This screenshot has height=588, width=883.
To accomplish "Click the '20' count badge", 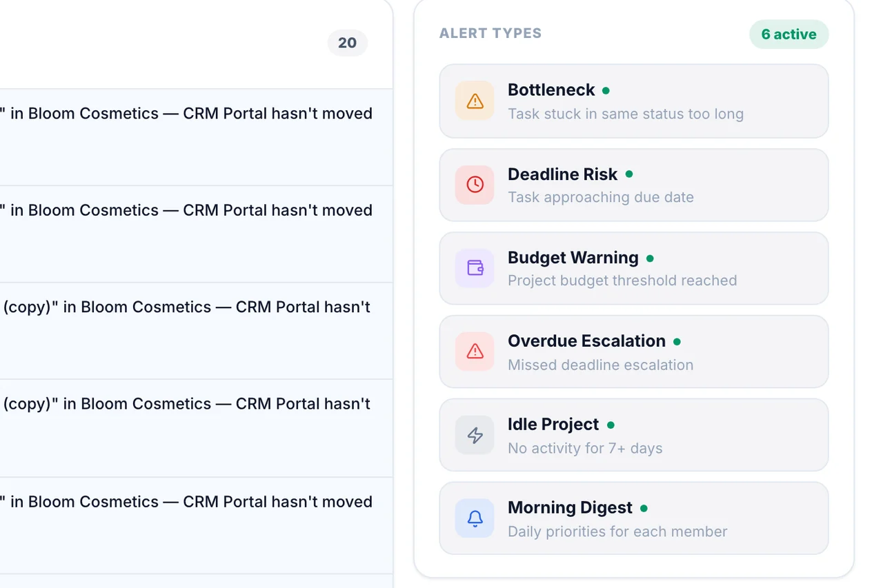I will click(x=347, y=43).
